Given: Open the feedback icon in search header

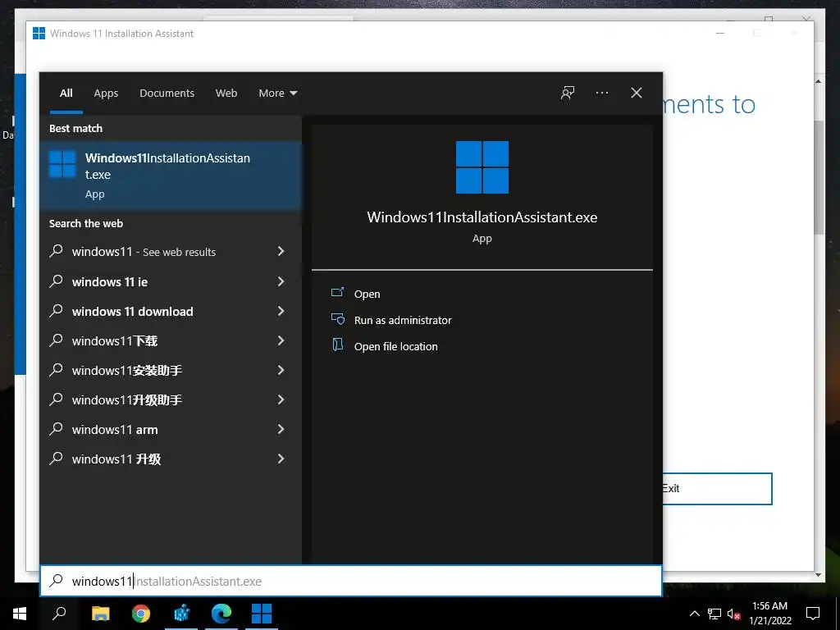Looking at the screenshot, I should pos(568,93).
